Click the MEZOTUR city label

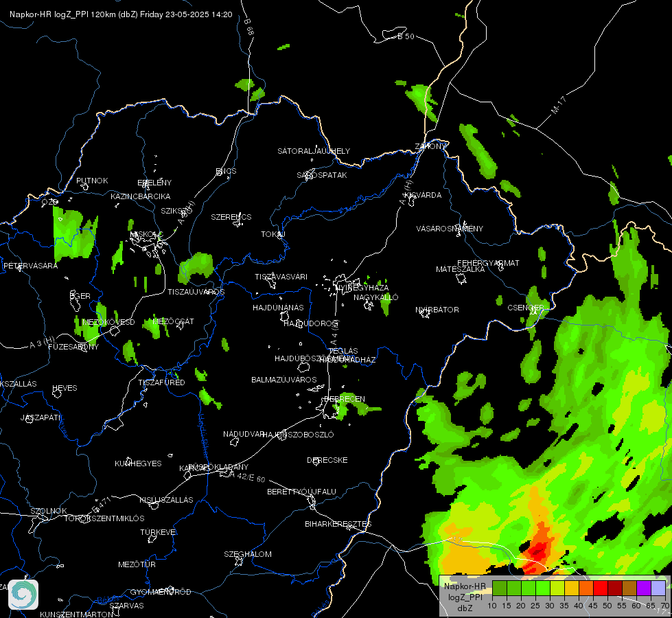tap(137, 564)
